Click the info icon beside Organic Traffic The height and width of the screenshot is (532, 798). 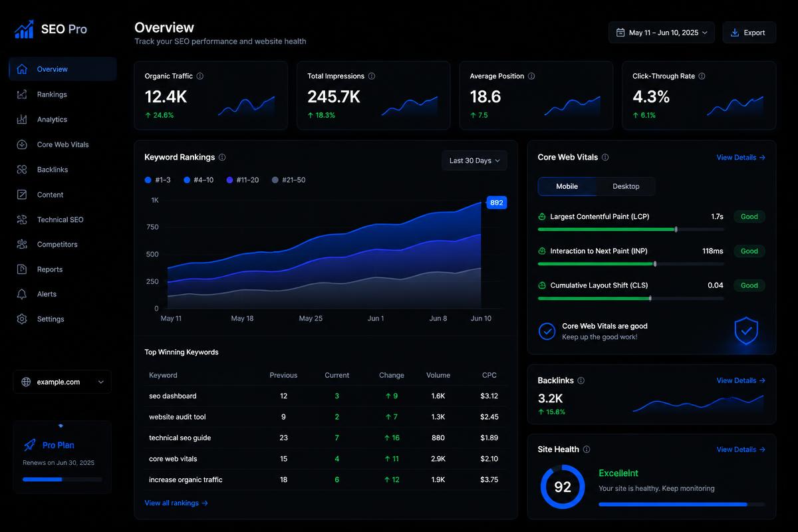200,76
